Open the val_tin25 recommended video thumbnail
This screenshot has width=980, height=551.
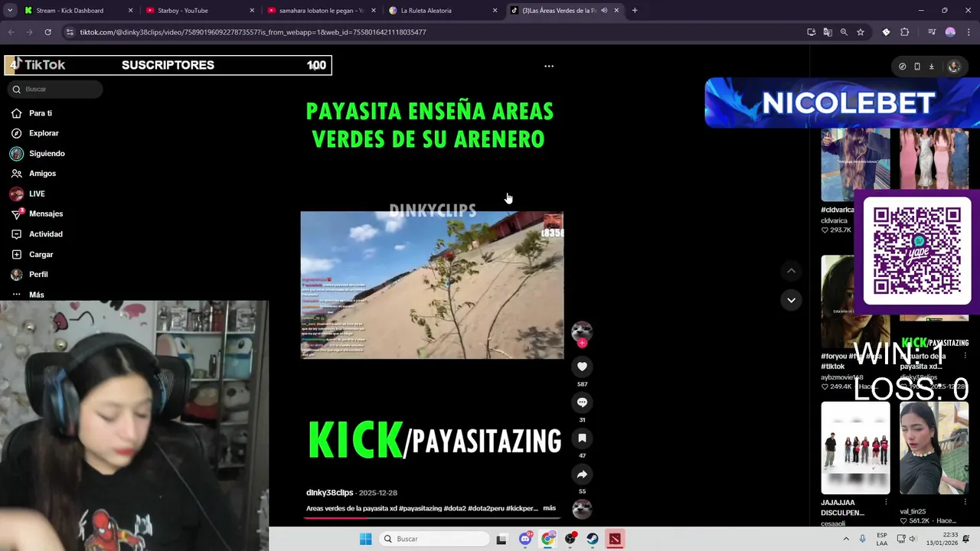[934, 448]
